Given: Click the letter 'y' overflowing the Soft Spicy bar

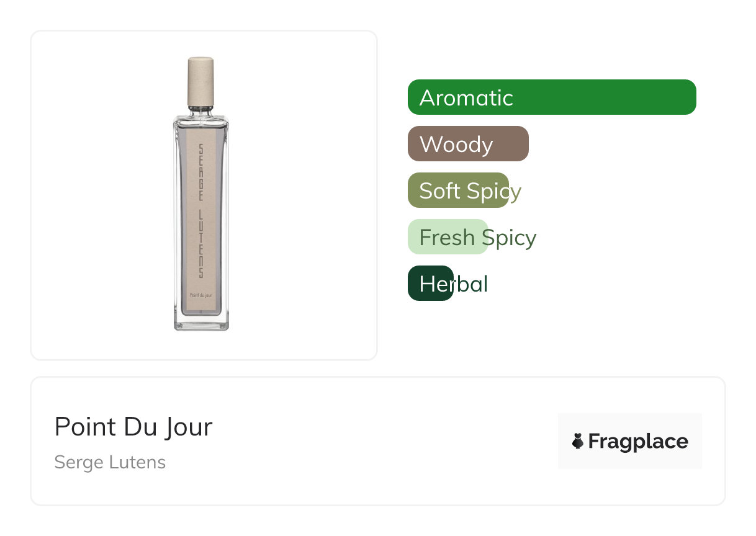Looking at the screenshot, I should coord(515,192).
